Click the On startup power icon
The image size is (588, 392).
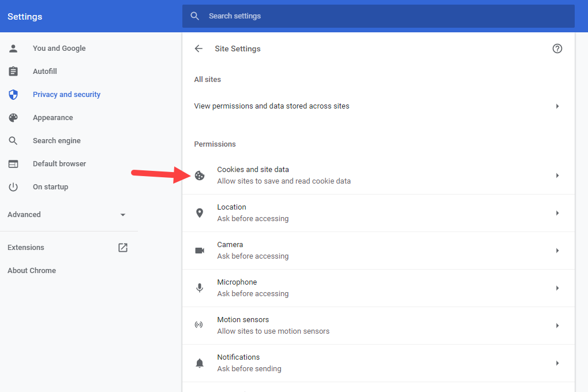pos(13,186)
